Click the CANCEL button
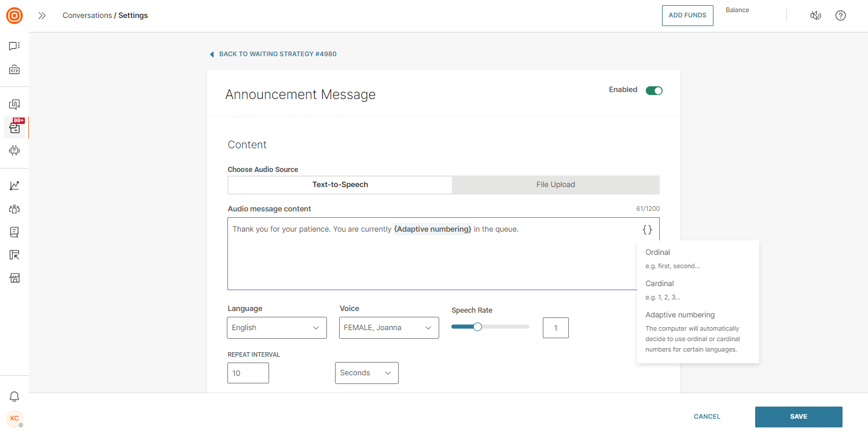 (x=707, y=417)
